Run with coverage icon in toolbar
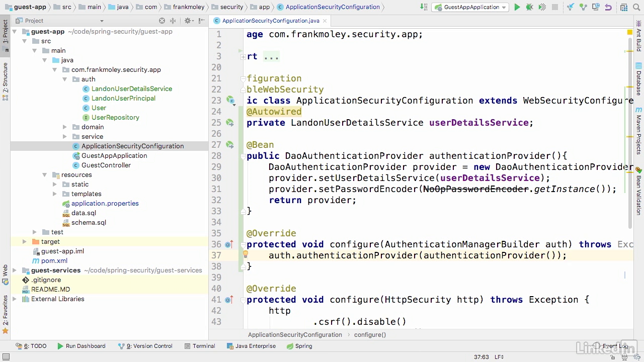 click(x=542, y=7)
